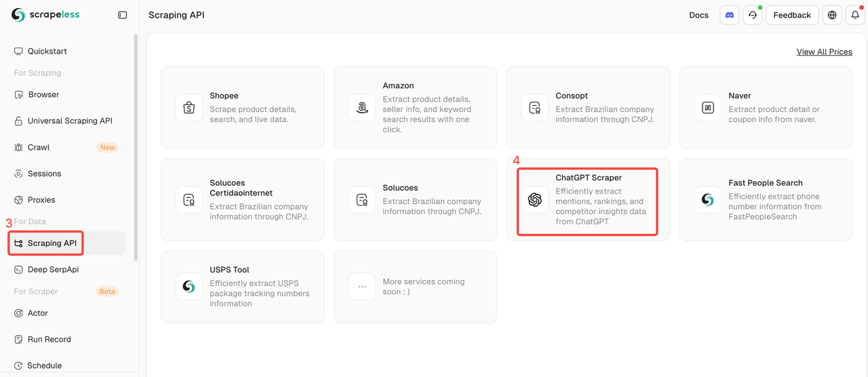
Task: Click the Run Record icon
Action: [x=19, y=340]
